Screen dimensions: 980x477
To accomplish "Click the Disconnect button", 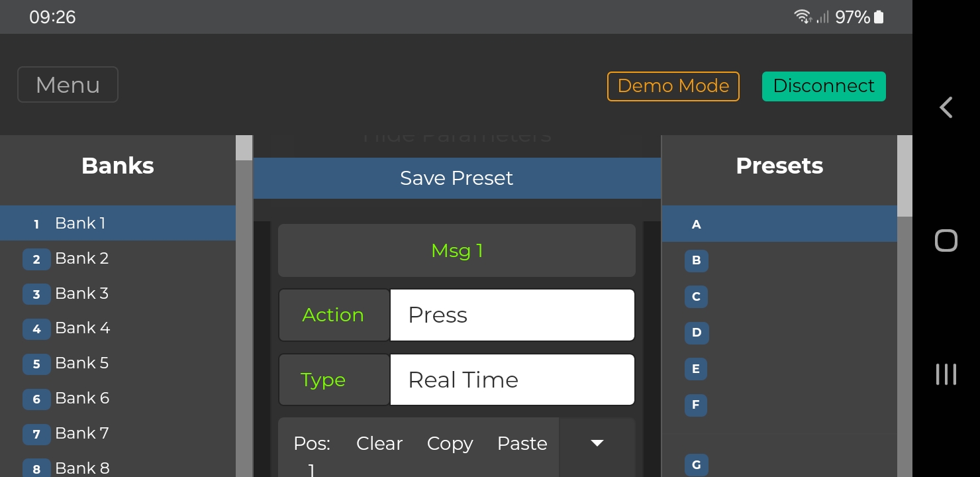I will pos(824,86).
